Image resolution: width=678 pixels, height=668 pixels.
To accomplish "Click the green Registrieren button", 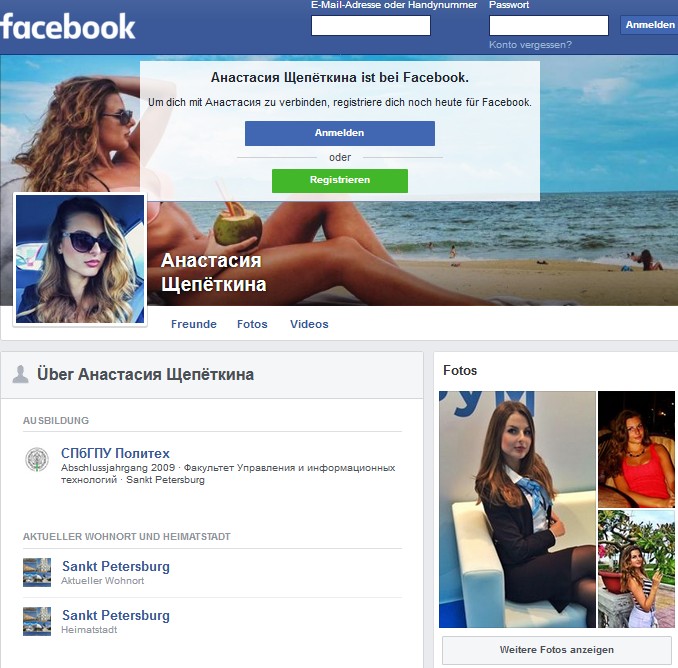I will click(x=340, y=180).
